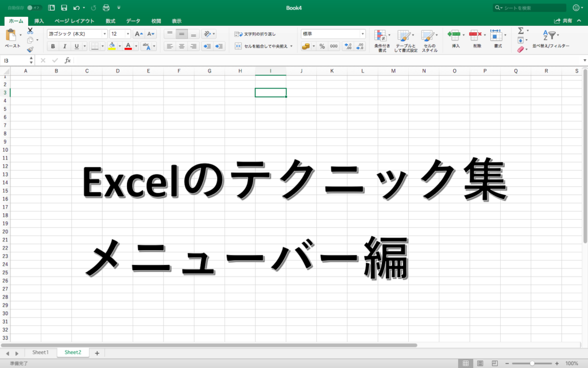Screen dimensions: 588x368
Task: Click the yellow fill color bucket
Action: tap(112, 46)
